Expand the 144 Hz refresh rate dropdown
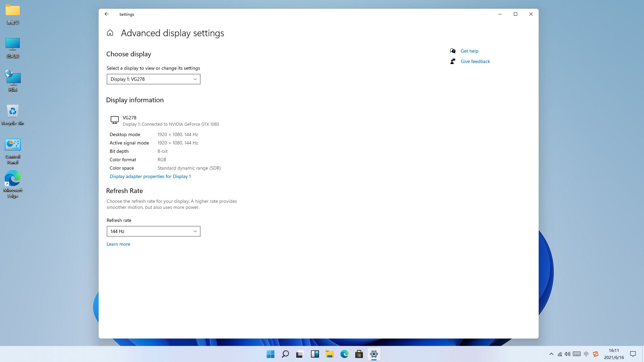 point(153,231)
